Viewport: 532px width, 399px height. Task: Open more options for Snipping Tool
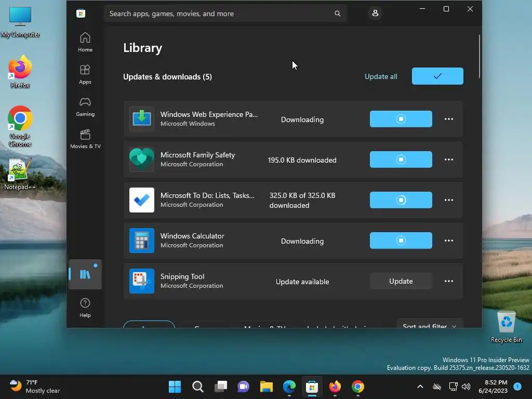[448, 281]
